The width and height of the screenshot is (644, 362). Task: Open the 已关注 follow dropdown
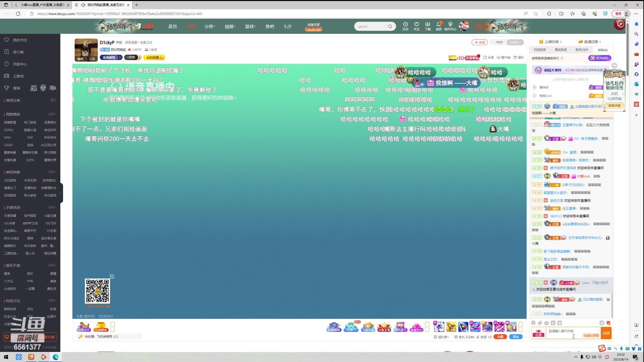(x=516, y=42)
